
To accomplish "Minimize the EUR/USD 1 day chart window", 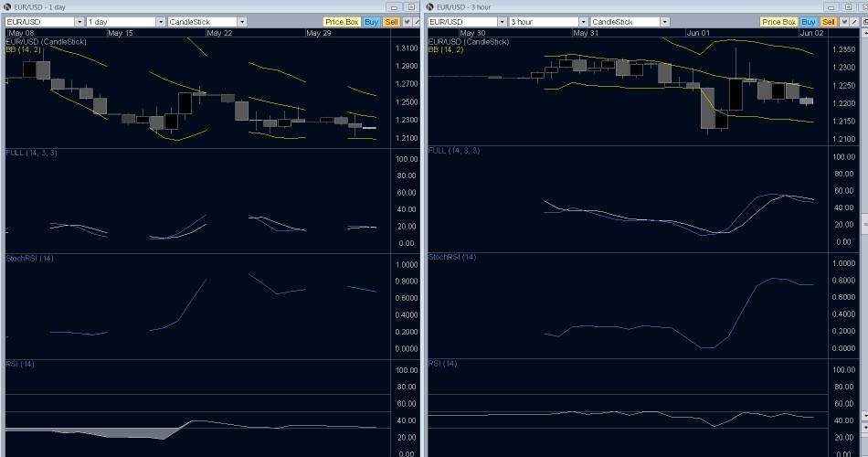I will click(394, 7).
